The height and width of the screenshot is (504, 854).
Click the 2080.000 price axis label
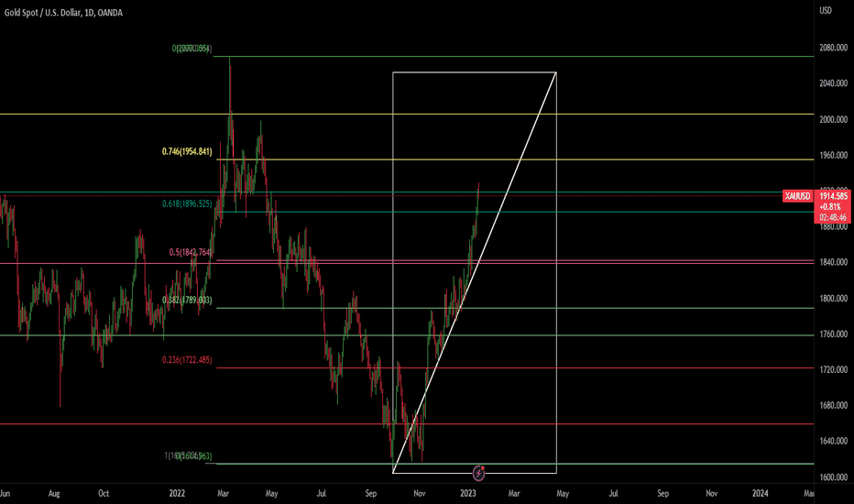coord(833,48)
